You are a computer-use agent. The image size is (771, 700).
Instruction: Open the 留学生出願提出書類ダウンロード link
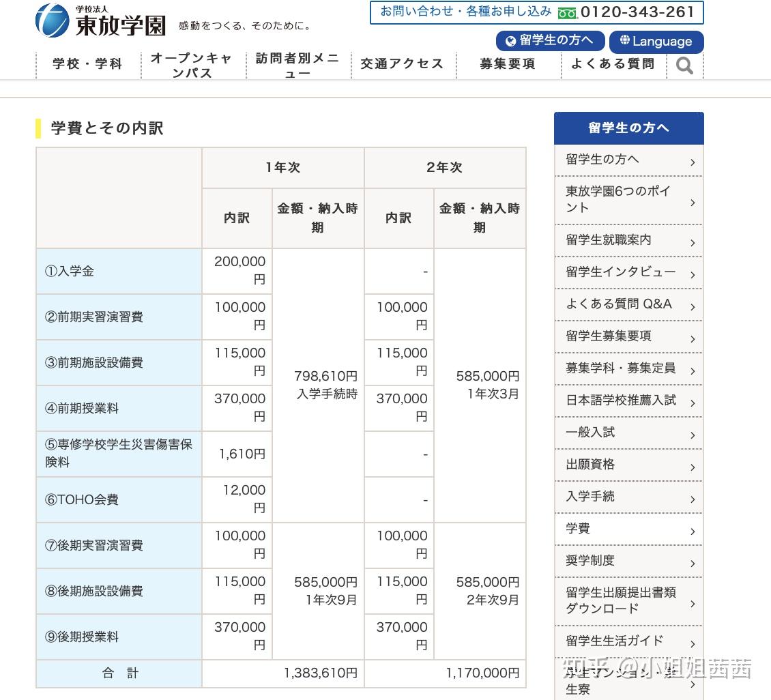(614, 599)
